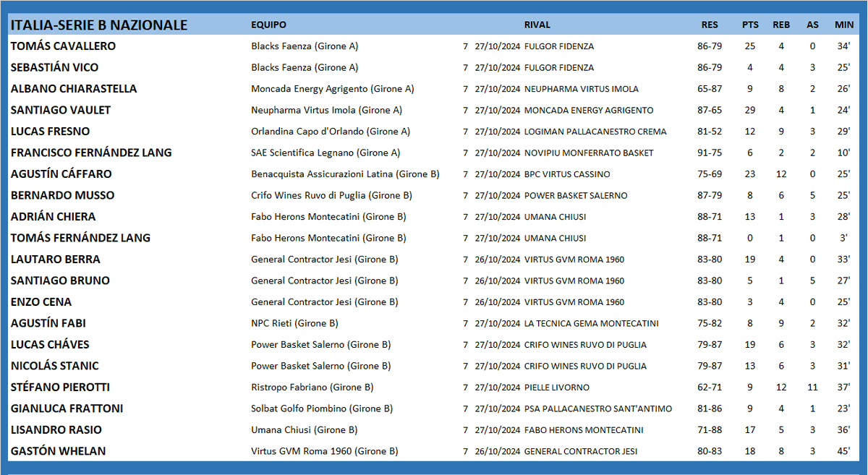Click player name SANTIAGO VAULET
Image resolution: width=868 pixels, height=475 pixels.
61,110
